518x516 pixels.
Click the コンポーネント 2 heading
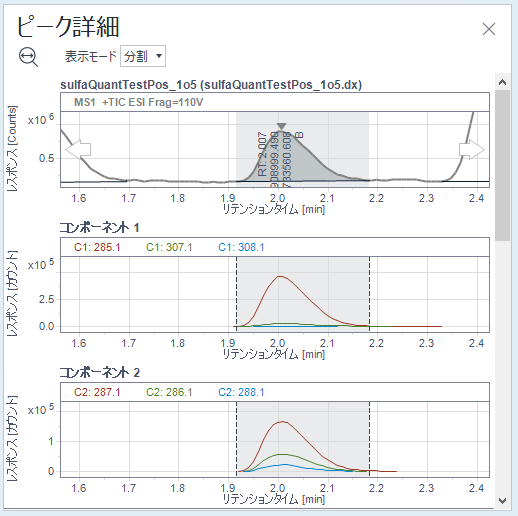click(99, 372)
